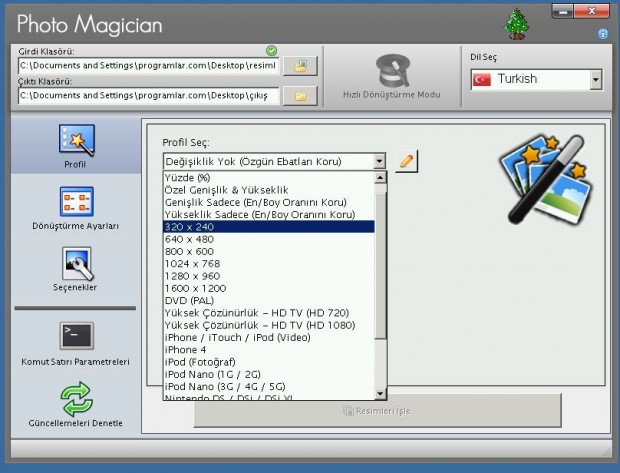The width and height of the screenshot is (620, 473).
Task: Close the Photo Magician window
Action: click(592, 11)
